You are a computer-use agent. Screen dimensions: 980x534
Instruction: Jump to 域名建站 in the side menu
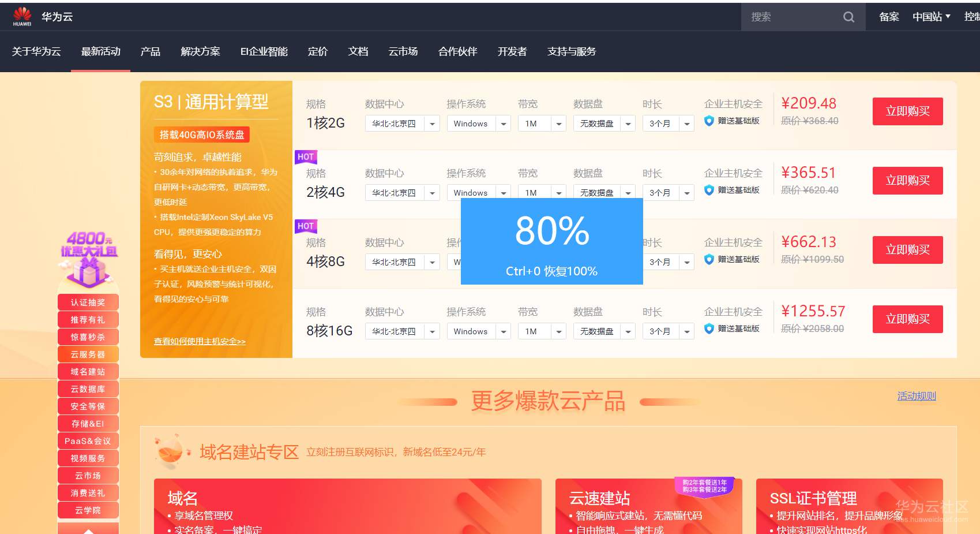click(x=88, y=372)
